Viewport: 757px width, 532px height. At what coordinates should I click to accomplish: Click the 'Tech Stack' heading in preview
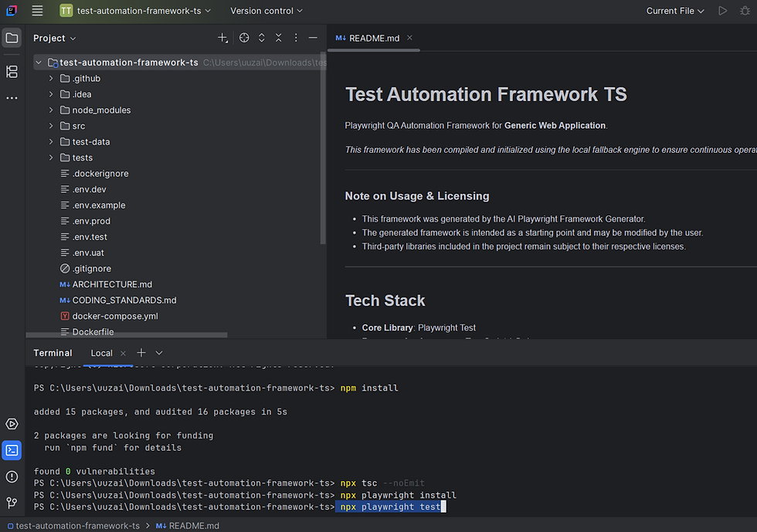385,301
